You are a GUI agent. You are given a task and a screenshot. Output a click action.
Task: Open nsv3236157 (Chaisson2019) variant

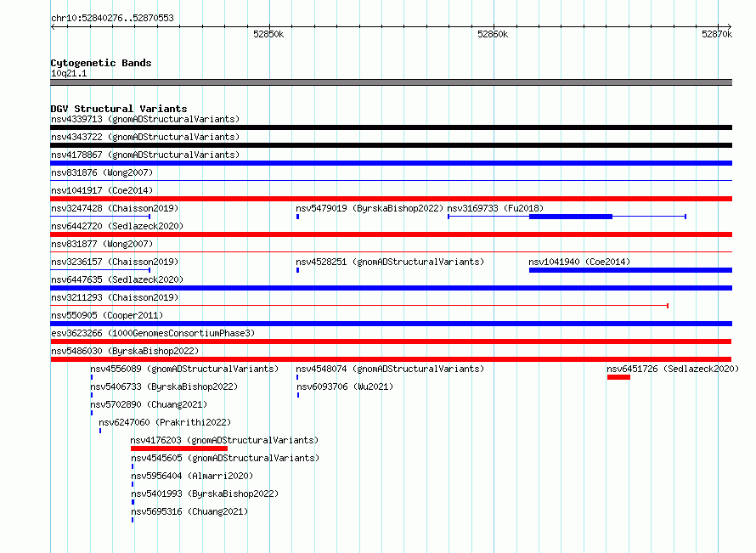pos(115,262)
